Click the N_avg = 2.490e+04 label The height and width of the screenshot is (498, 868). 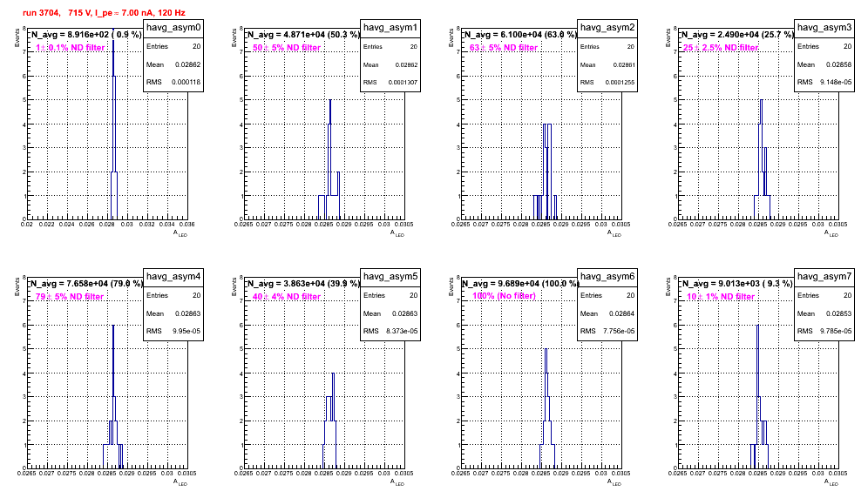point(737,34)
